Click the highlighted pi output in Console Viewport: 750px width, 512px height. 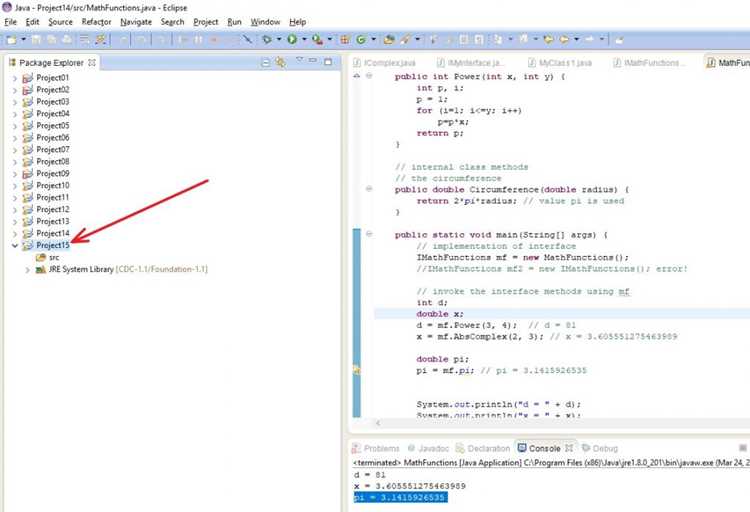(401, 498)
